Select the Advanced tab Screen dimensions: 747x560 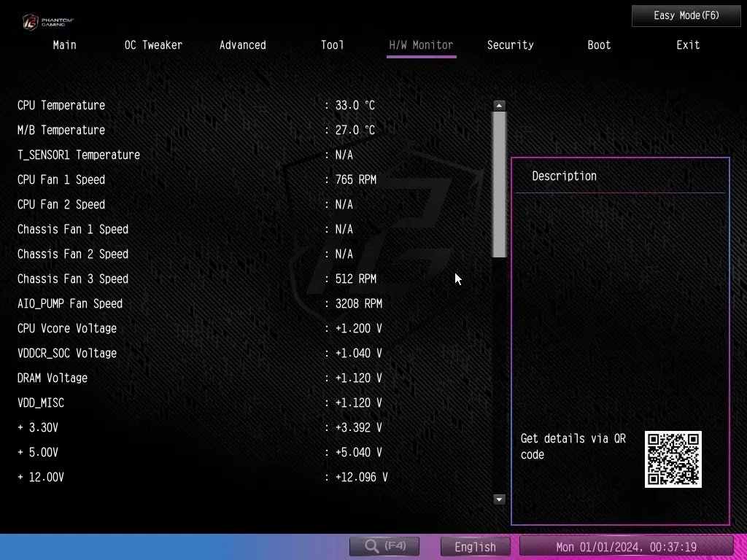coord(242,45)
